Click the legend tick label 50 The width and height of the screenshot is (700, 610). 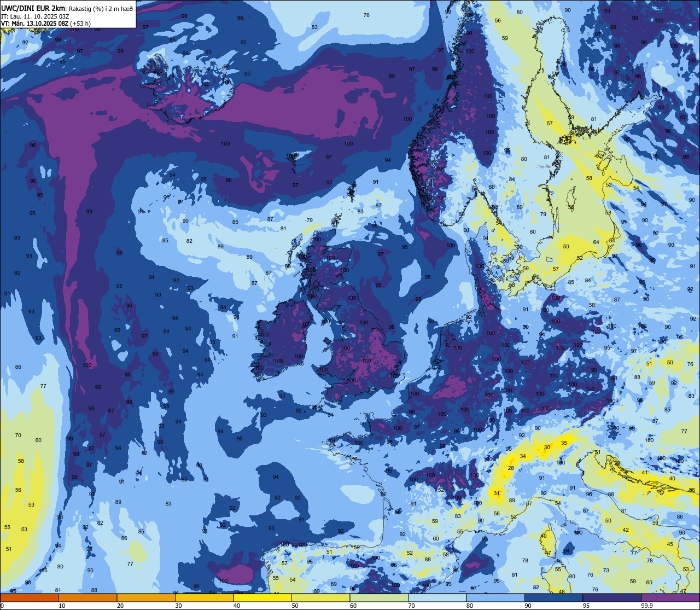pyautogui.click(x=295, y=606)
